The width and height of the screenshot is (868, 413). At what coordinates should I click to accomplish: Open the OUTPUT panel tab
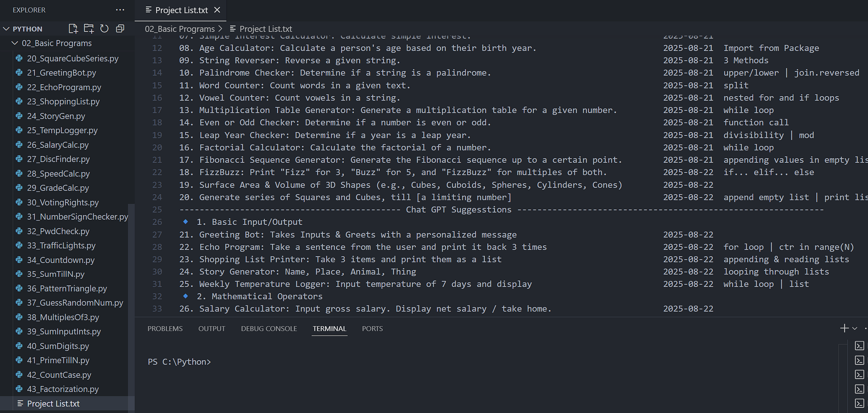(212, 328)
